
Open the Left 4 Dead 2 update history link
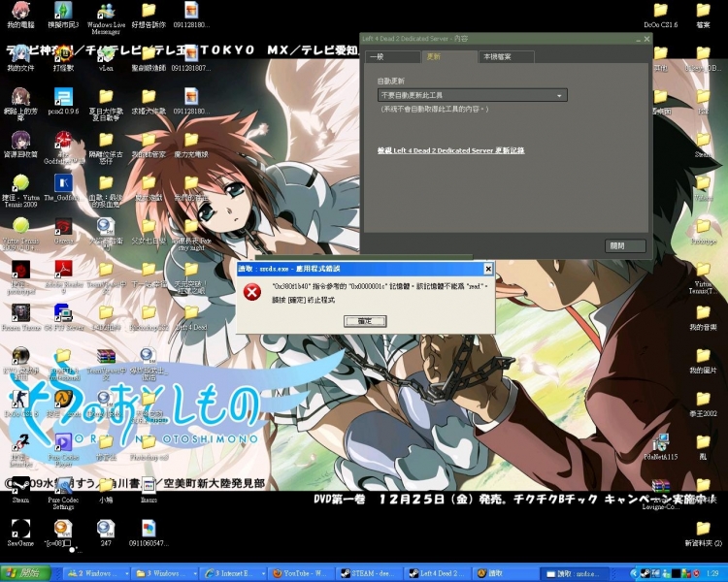[x=451, y=151]
